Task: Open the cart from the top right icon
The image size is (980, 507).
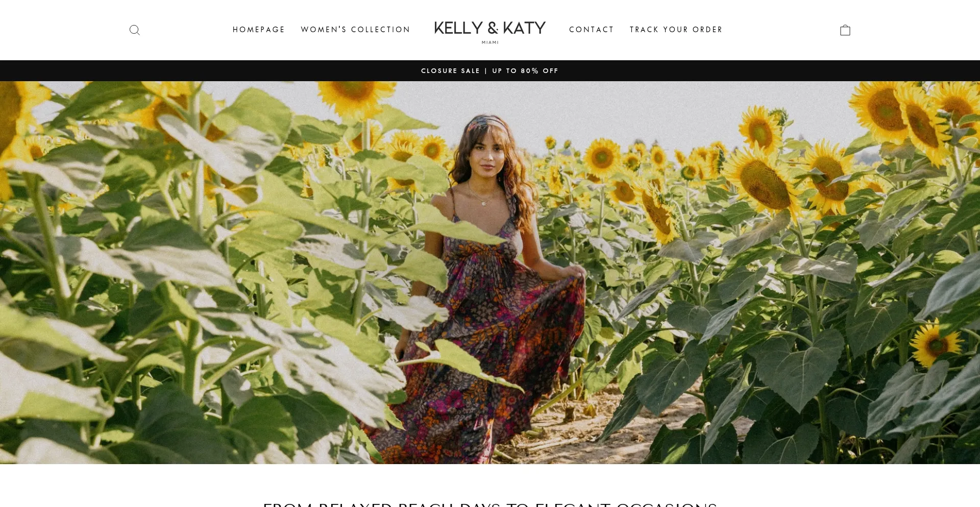Action: pos(845,30)
